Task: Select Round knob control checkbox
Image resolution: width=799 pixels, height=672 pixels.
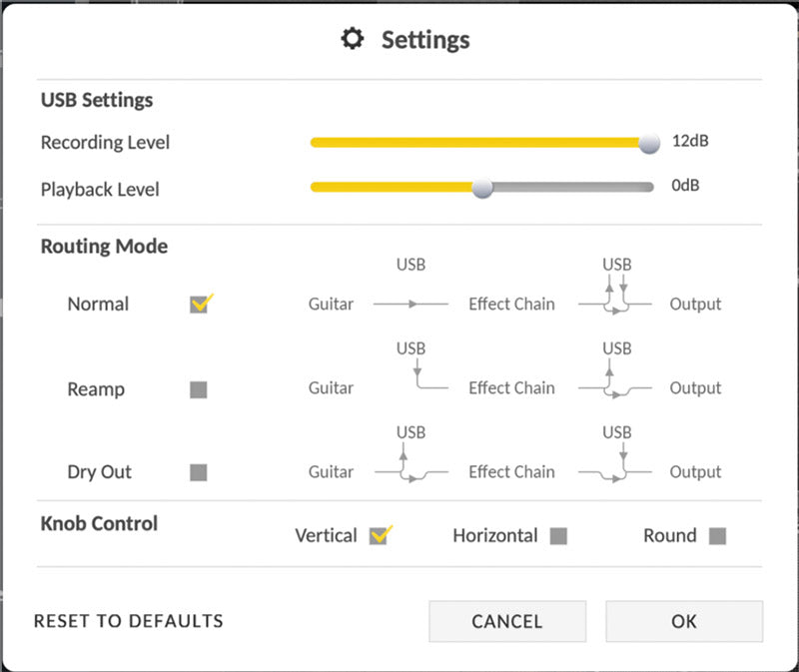Action: click(x=717, y=536)
